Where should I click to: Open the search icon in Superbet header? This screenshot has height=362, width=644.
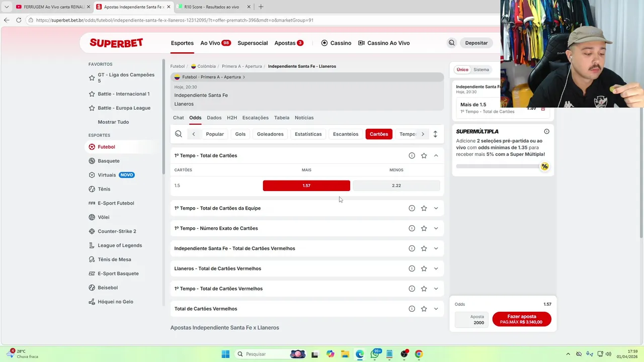tap(451, 43)
